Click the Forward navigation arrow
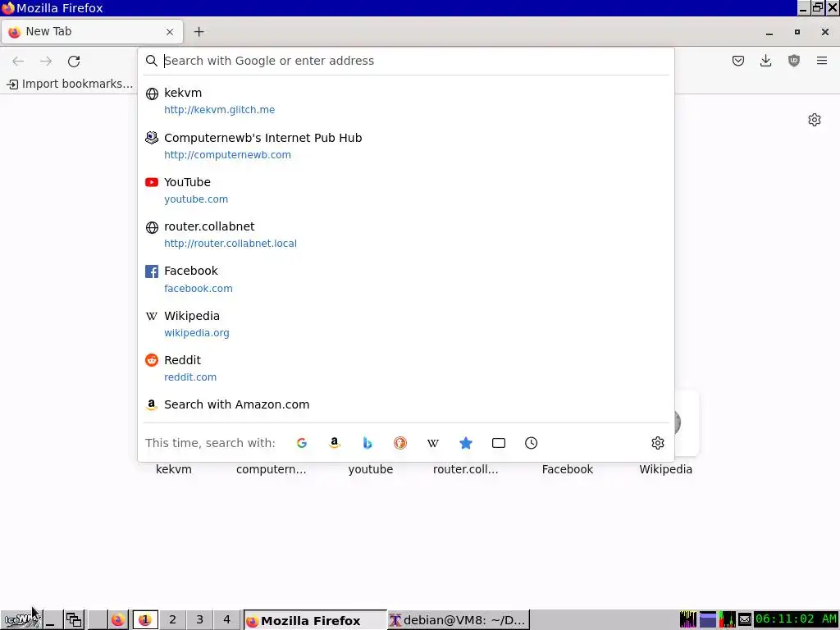 click(46, 61)
